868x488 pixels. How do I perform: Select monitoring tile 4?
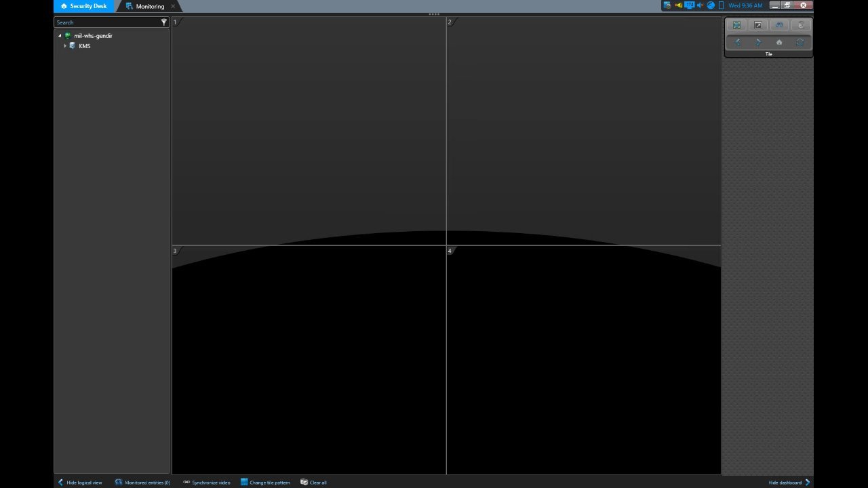pos(584,360)
